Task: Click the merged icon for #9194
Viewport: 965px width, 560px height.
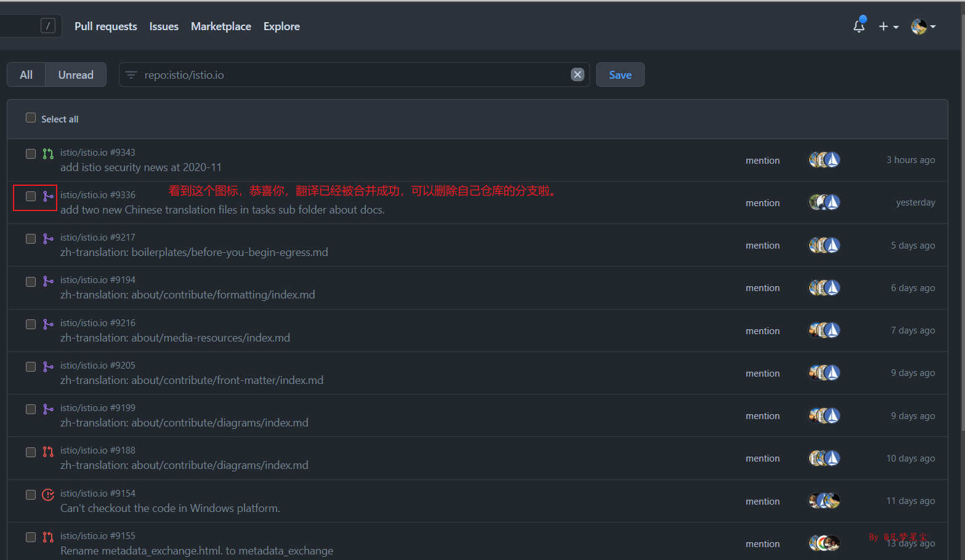Action: click(x=48, y=281)
